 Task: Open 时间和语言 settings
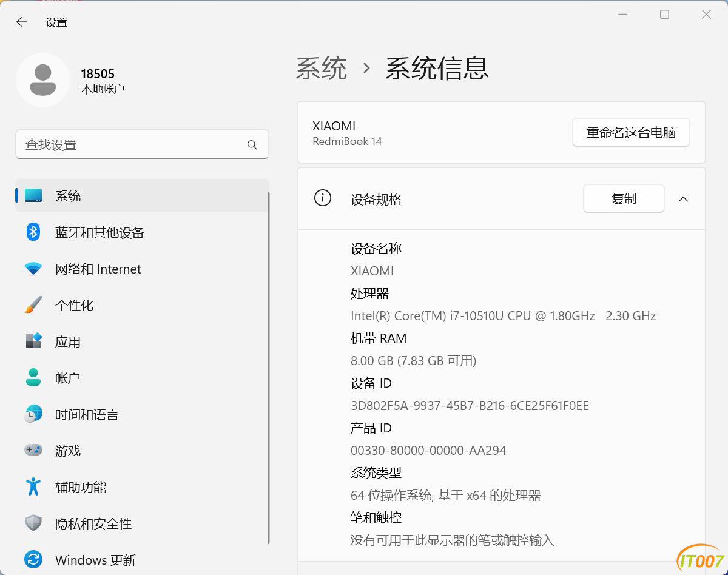coord(142,414)
